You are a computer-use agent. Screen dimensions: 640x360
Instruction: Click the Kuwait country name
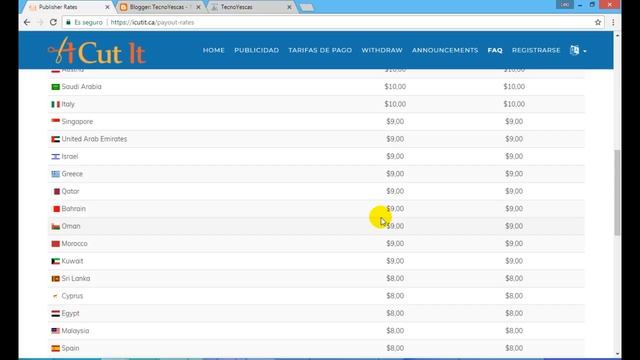(x=72, y=261)
